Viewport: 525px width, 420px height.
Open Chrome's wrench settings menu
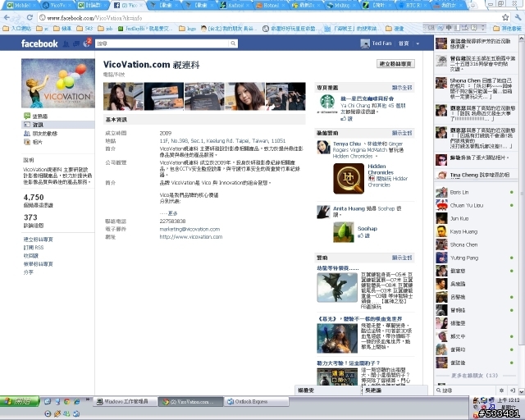[518, 17]
